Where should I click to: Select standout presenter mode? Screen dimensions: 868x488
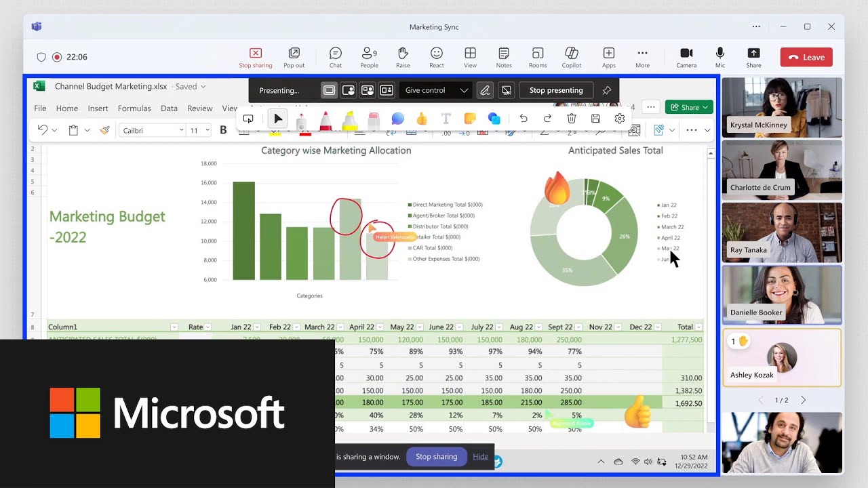tap(349, 90)
